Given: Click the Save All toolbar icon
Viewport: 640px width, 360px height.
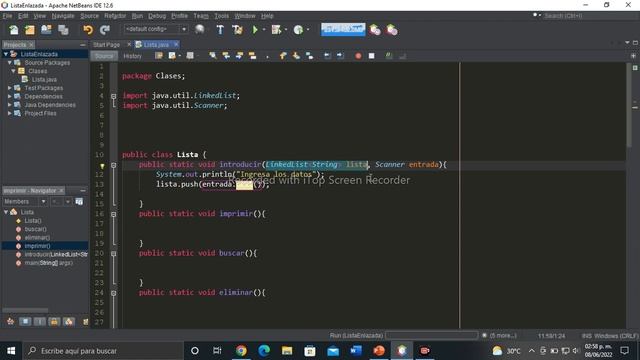Looking at the screenshot, I should pos(63,30).
